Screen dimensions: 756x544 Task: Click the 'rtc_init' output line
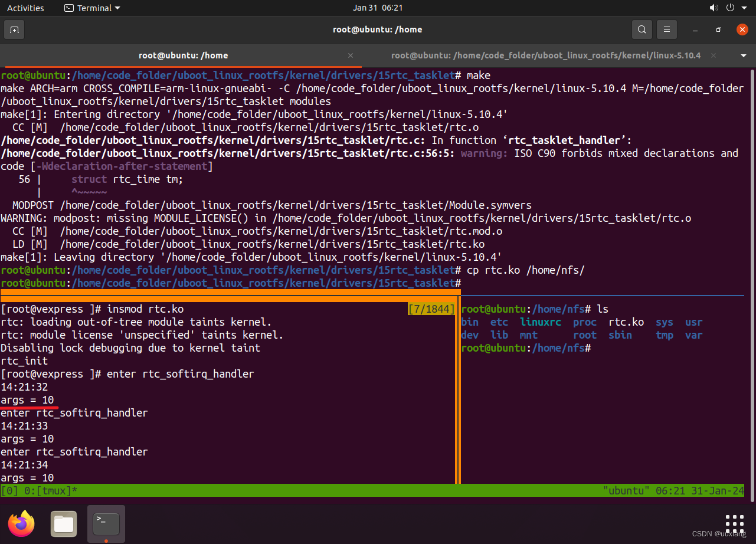coord(24,361)
